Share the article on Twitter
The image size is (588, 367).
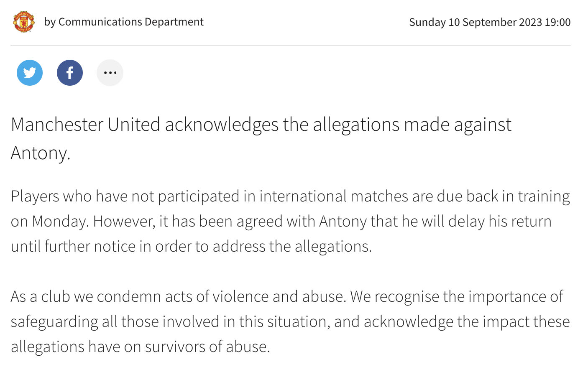coord(30,73)
